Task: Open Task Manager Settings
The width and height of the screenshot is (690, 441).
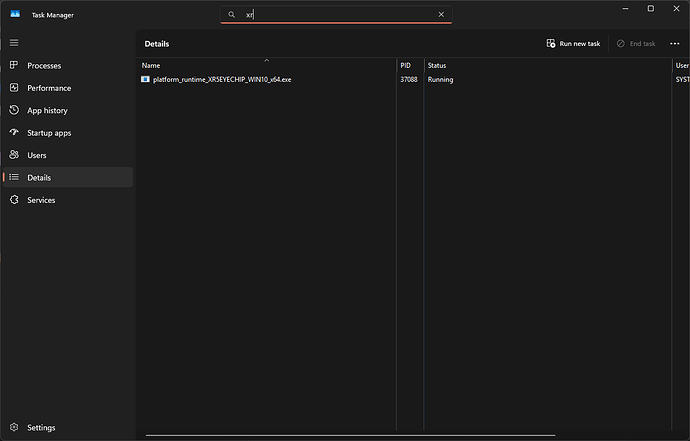Action: (68, 427)
